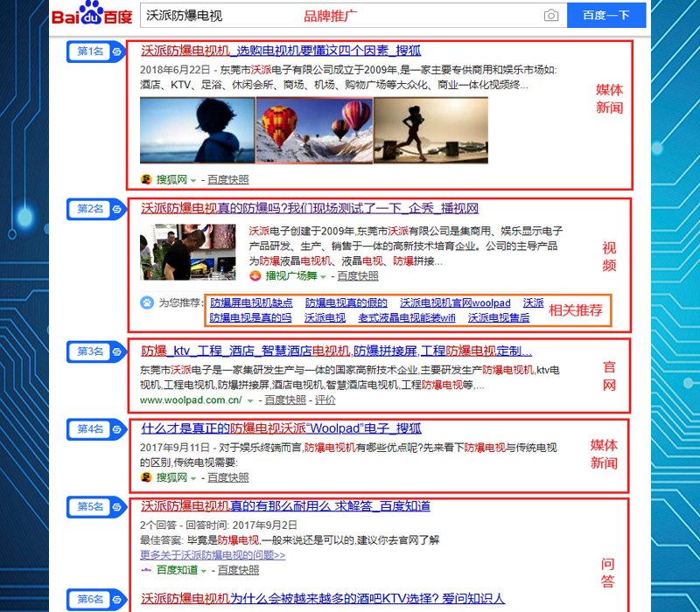Expand 搜狐网 dropdown under fourth result
This screenshot has height=612, width=700.
pos(193,478)
